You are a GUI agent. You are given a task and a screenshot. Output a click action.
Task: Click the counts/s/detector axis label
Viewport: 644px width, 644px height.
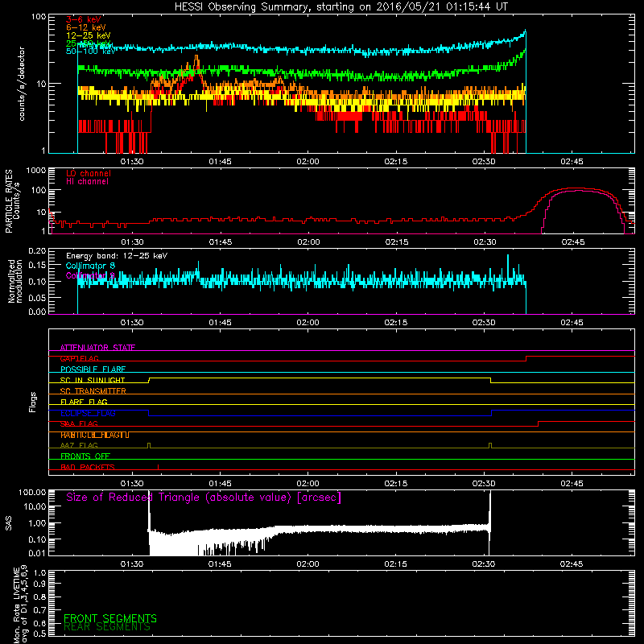click(22, 84)
